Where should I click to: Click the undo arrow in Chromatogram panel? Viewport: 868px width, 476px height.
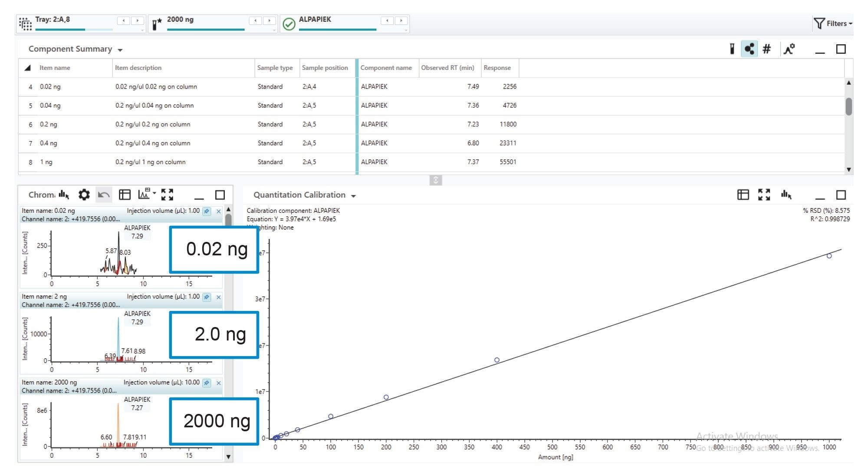coord(104,195)
